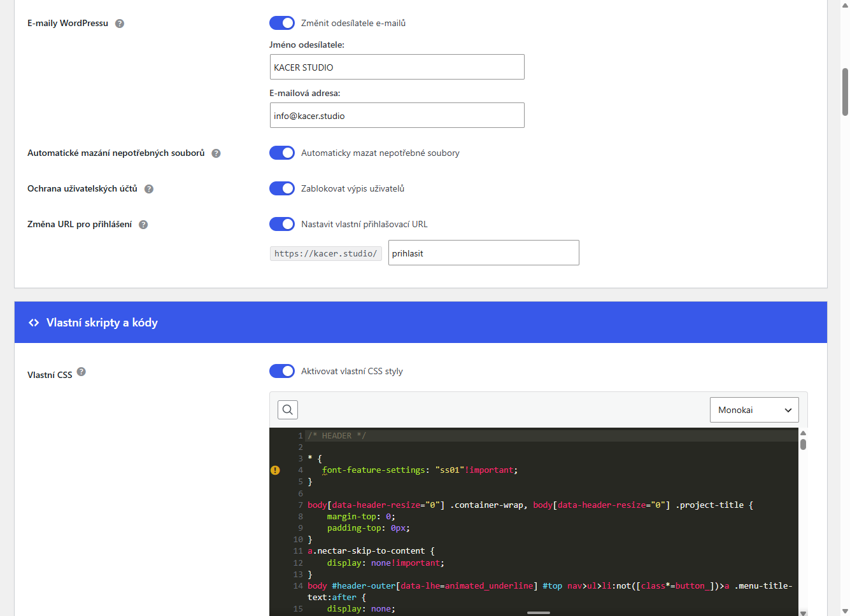This screenshot has width=850, height=616.
Task: Open help tooltip for E-maily WordPressu
Action: (x=120, y=24)
